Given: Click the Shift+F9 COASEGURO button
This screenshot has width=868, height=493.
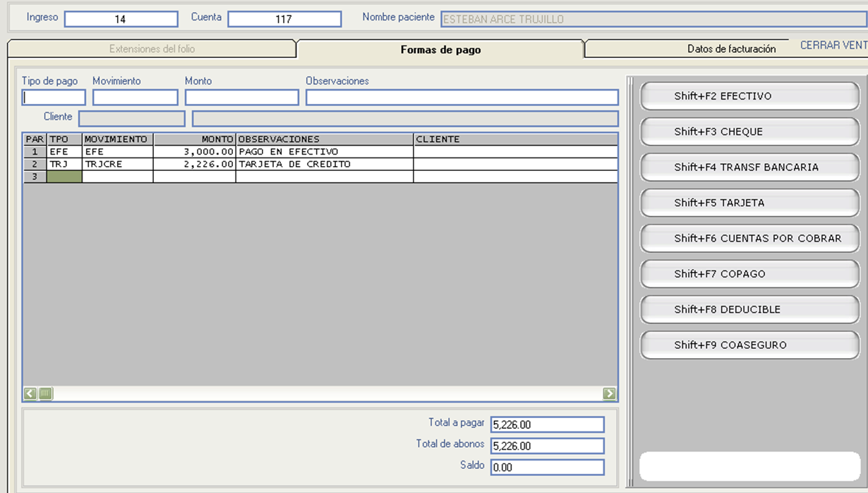Looking at the screenshot, I should pyautogui.click(x=749, y=345).
